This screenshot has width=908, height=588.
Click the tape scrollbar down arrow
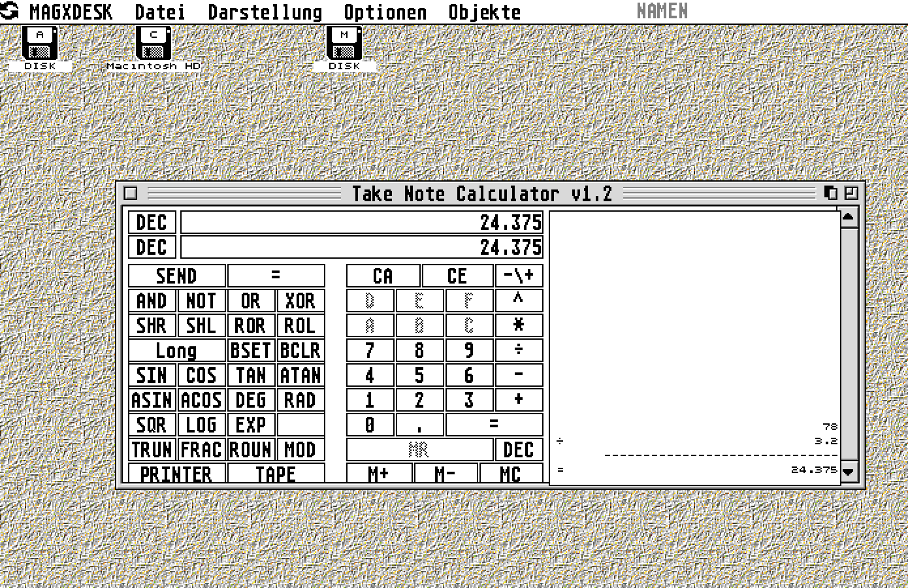[849, 471]
